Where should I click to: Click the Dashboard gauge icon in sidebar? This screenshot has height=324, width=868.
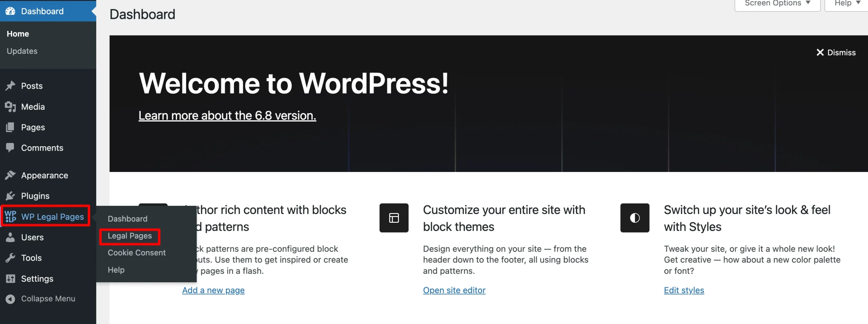[11, 11]
